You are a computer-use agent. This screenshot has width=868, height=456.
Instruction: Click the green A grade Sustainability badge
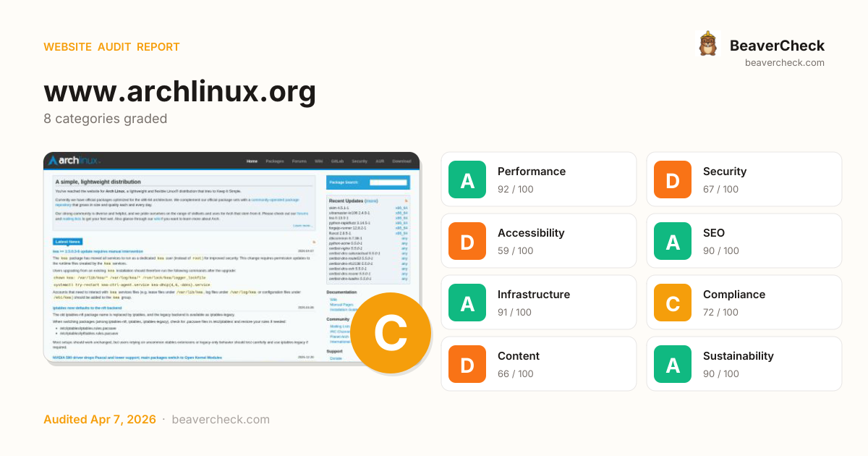pos(673,364)
